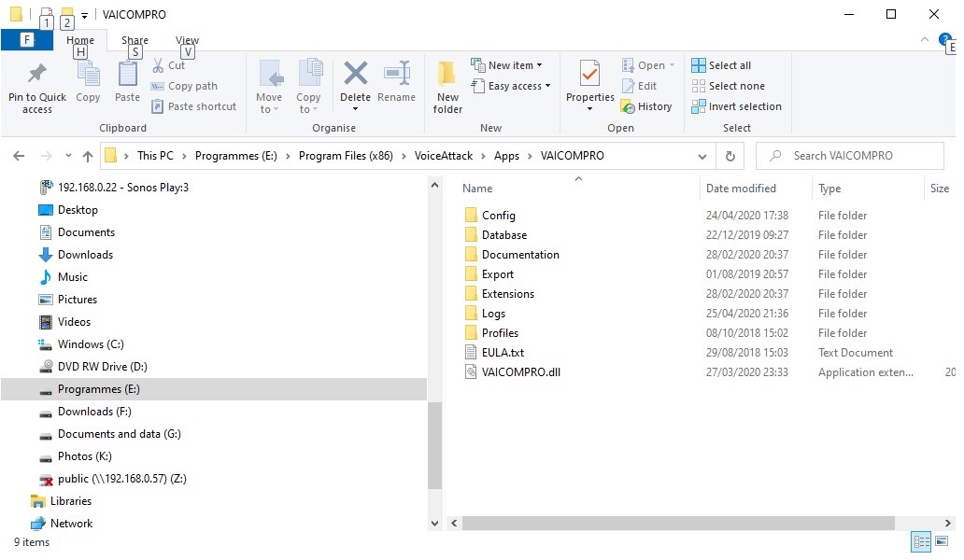Select the Database folder
The height and width of the screenshot is (560, 964).
coord(495,235)
